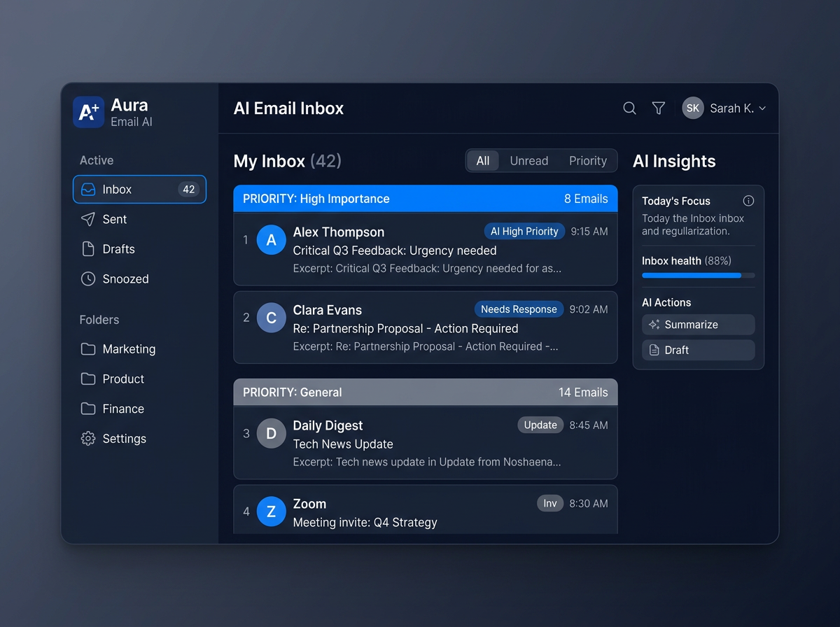Open the Settings label in sidebar

coord(125,439)
